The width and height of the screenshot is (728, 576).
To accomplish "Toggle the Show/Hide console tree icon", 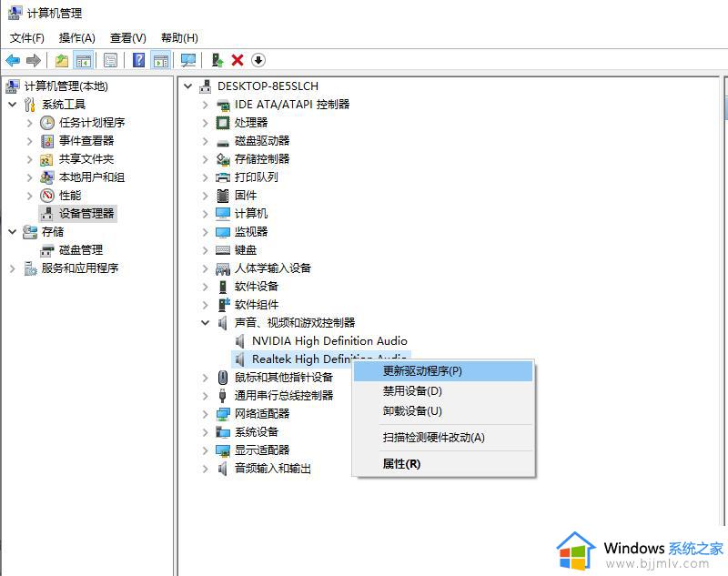I will pyautogui.click(x=84, y=60).
